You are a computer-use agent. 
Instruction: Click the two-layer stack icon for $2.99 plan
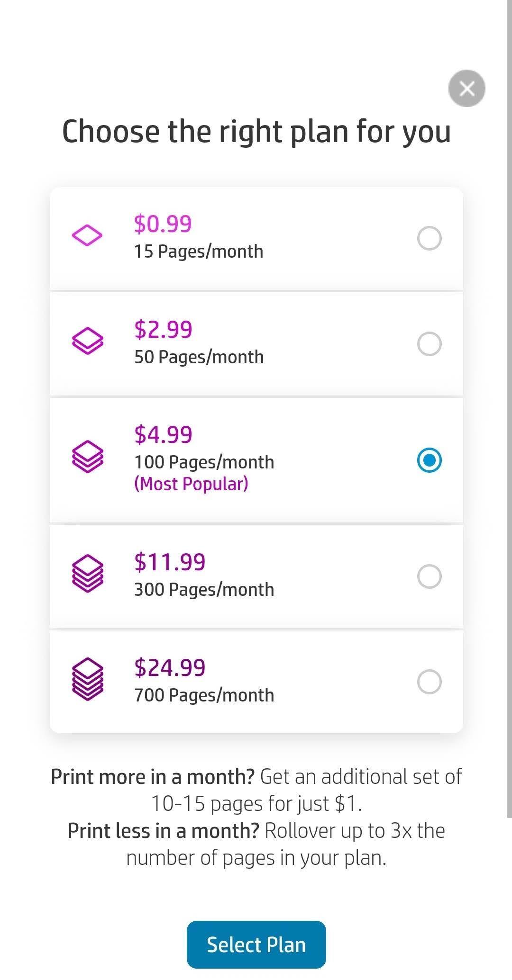tap(87, 341)
